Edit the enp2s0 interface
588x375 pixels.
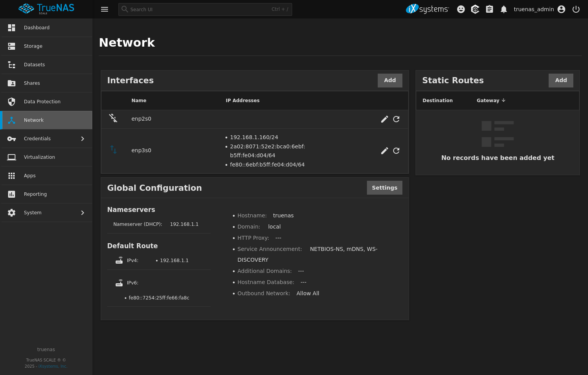(x=384, y=119)
